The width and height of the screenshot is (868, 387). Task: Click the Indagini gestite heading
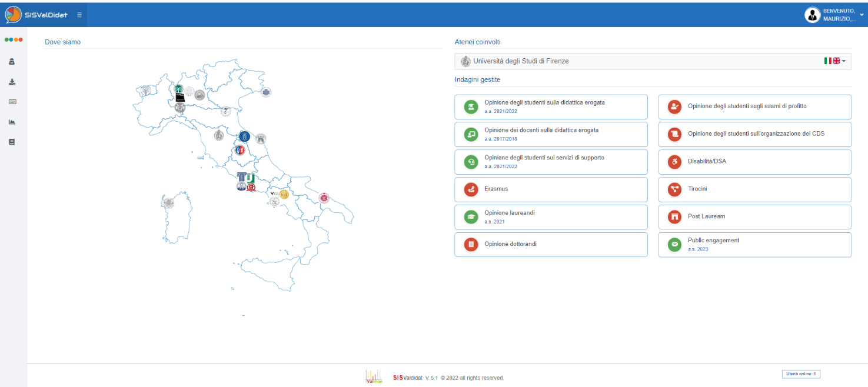[478, 79]
